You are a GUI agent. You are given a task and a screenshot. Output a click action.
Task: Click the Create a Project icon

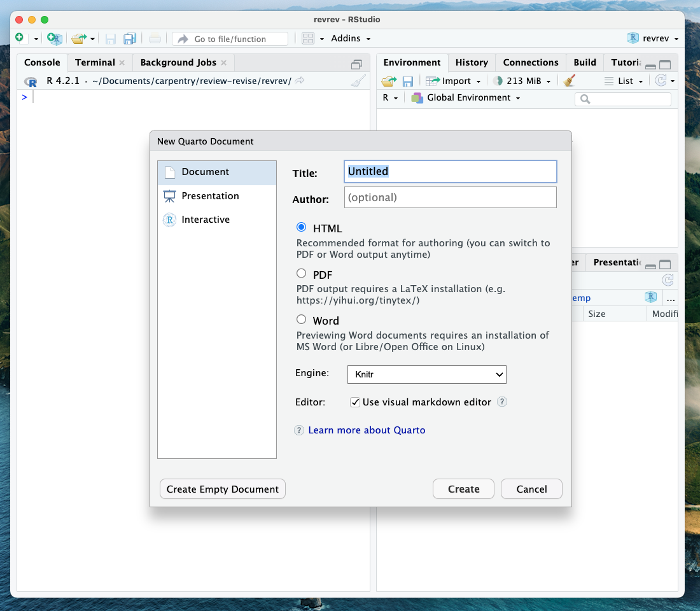pos(55,38)
